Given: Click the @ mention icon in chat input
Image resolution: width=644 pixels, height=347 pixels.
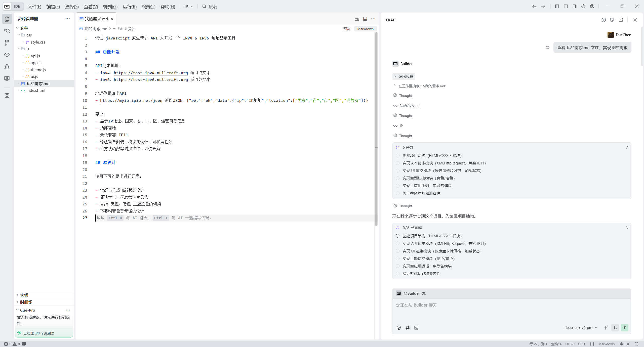Looking at the screenshot, I should pos(398,328).
